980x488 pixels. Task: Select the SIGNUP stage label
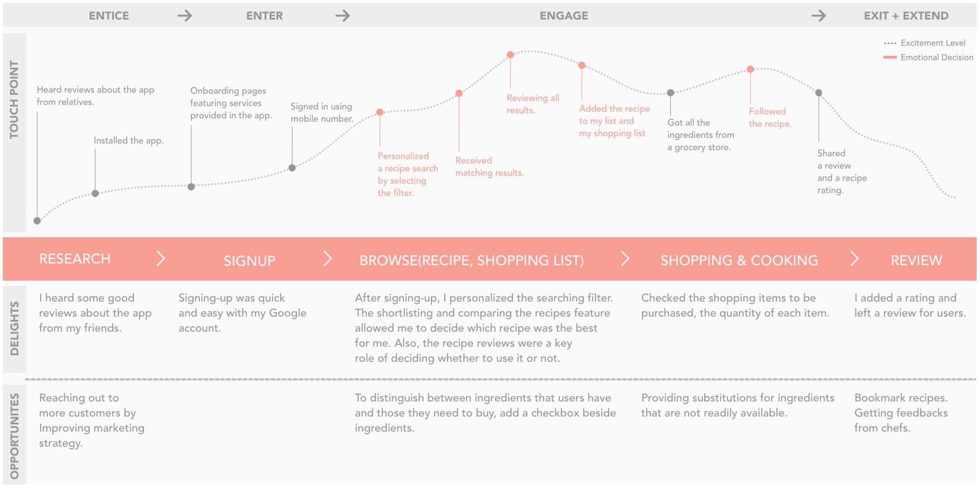click(x=249, y=261)
